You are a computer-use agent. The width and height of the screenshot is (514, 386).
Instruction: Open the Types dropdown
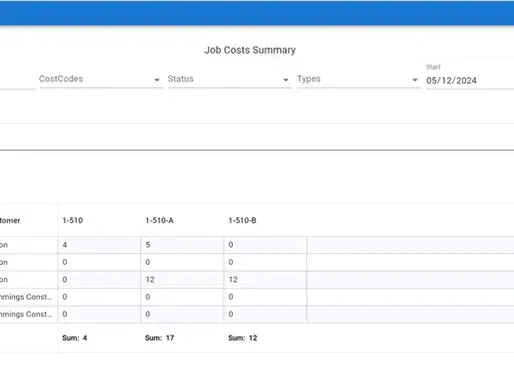(x=358, y=79)
